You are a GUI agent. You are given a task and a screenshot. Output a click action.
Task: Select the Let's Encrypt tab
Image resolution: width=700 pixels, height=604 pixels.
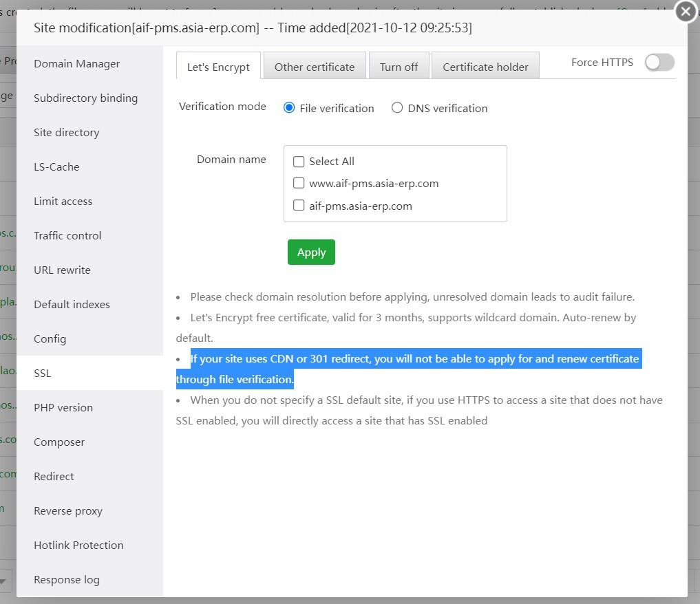coord(218,67)
